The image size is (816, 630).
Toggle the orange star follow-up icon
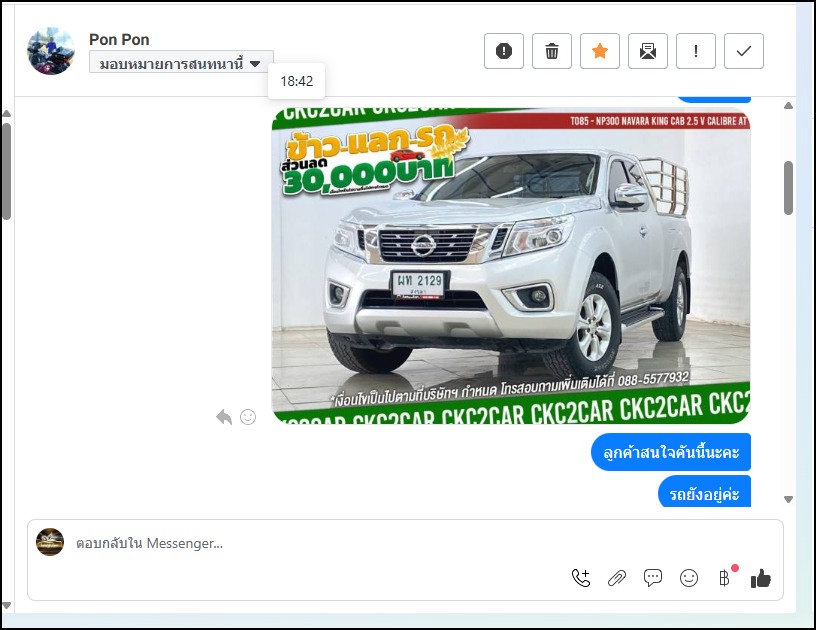tap(600, 51)
